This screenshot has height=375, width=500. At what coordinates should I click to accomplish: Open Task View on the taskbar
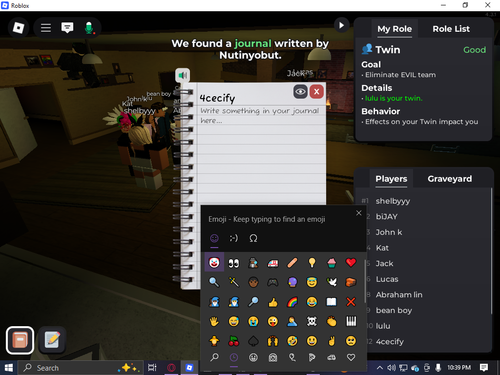[152, 368]
